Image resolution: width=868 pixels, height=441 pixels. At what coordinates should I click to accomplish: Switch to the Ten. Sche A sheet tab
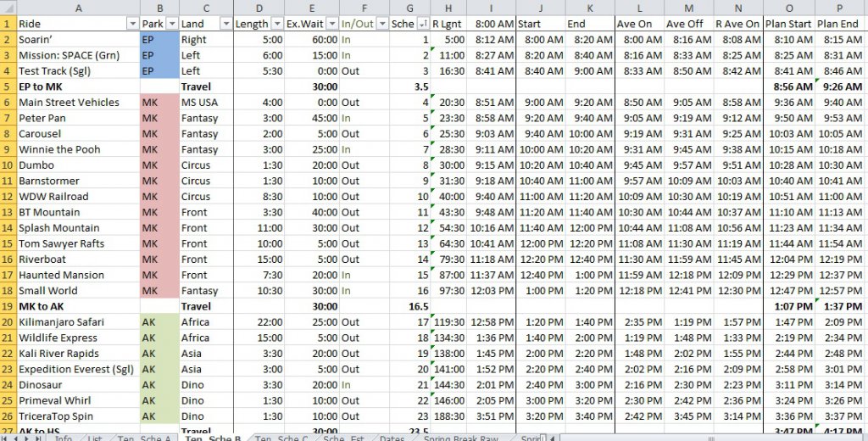point(143,438)
